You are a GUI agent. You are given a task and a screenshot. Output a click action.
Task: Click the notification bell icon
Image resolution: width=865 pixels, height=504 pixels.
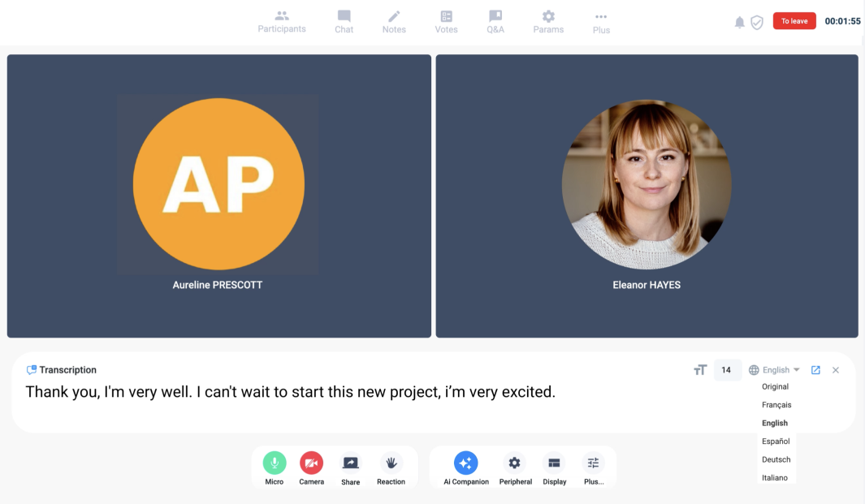[x=739, y=22]
